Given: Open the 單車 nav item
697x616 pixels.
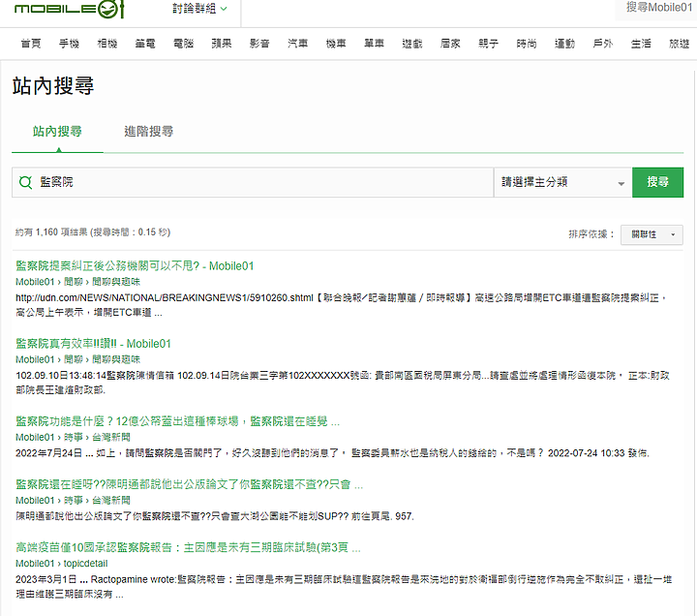Looking at the screenshot, I should click(x=375, y=44).
